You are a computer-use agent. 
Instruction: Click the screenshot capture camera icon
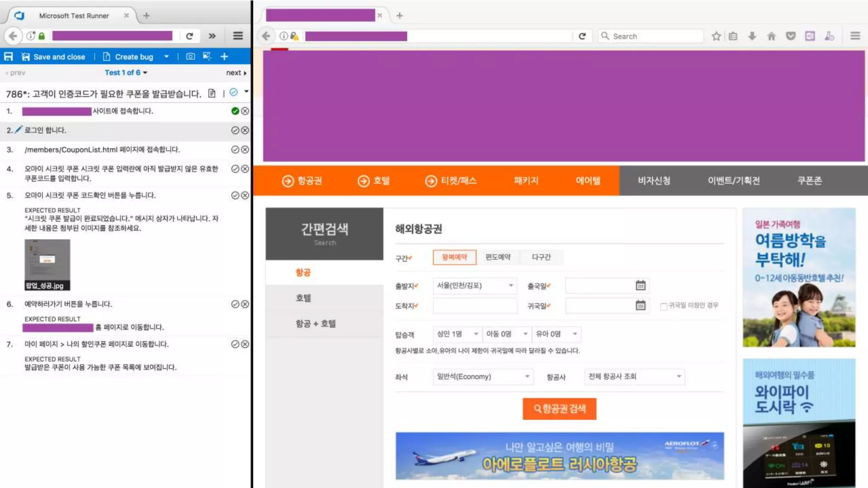coord(191,56)
